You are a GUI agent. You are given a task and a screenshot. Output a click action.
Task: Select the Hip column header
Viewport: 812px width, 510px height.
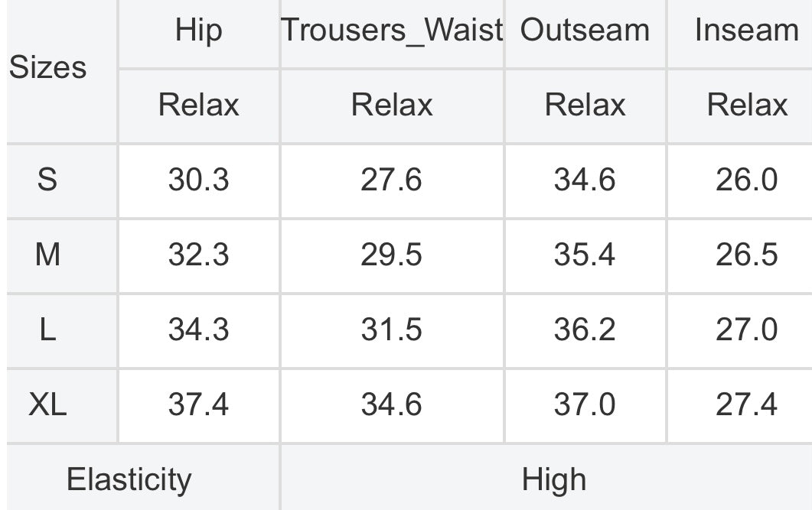click(199, 30)
